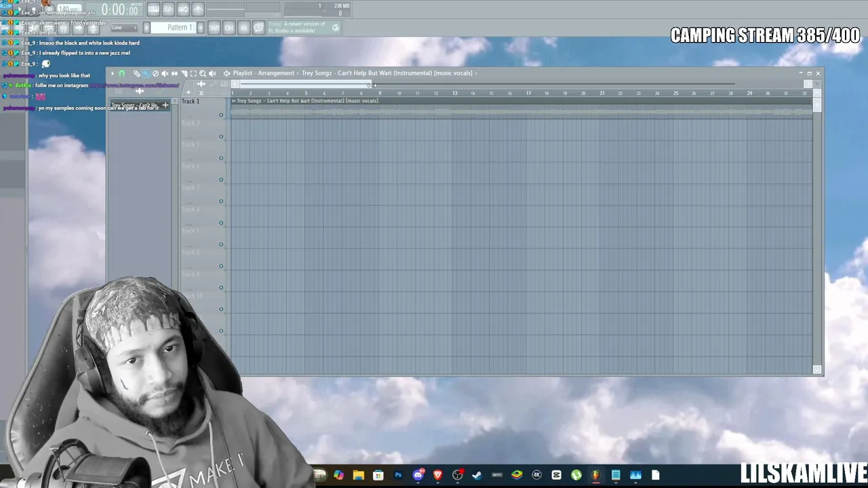
Task: Toggle mute dot on Track 8
Action: click(x=221, y=266)
